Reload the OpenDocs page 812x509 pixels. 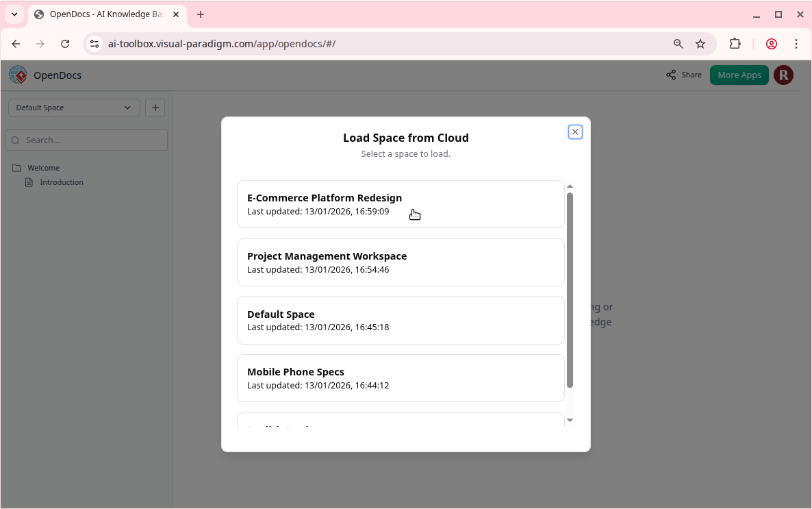point(65,43)
